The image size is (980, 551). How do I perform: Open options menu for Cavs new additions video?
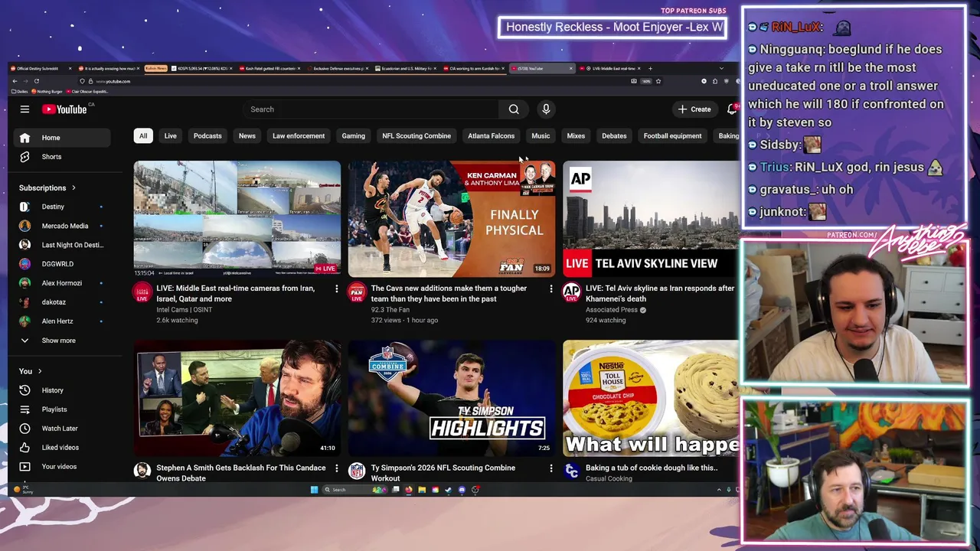550,289
